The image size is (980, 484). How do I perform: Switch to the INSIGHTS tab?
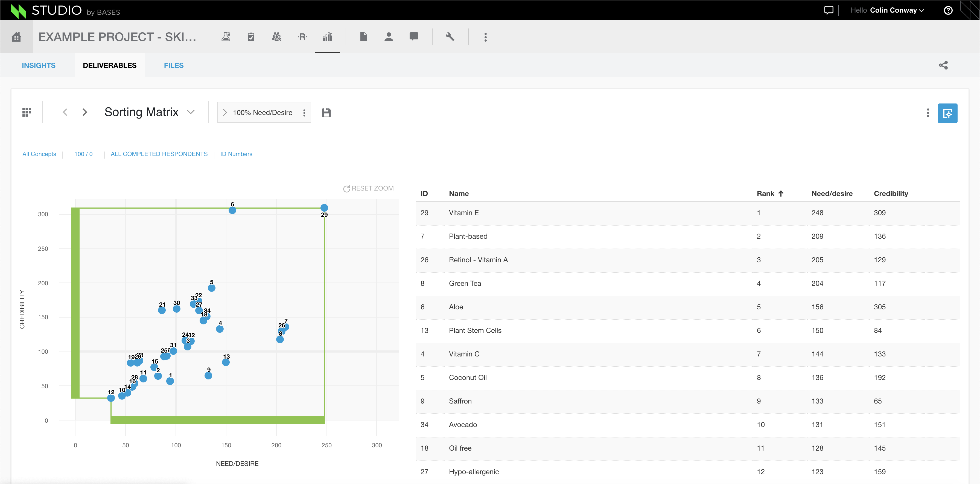point(39,65)
